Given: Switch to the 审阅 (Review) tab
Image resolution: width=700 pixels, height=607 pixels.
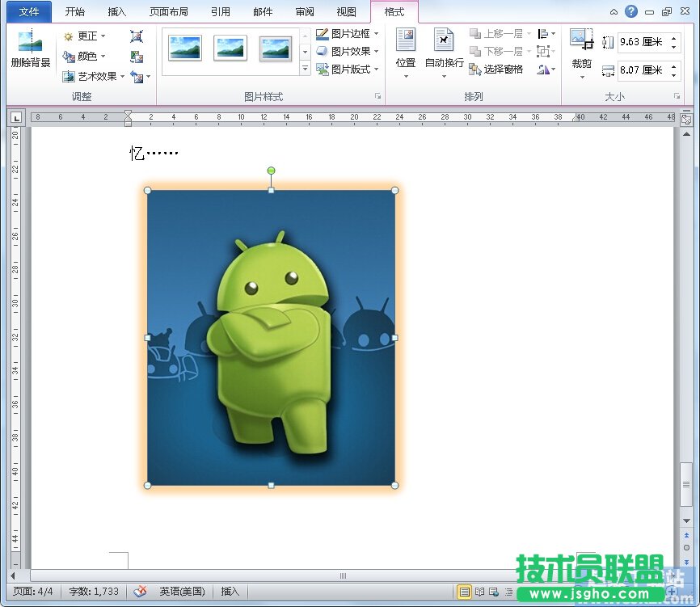Looking at the screenshot, I should (x=305, y=12).
